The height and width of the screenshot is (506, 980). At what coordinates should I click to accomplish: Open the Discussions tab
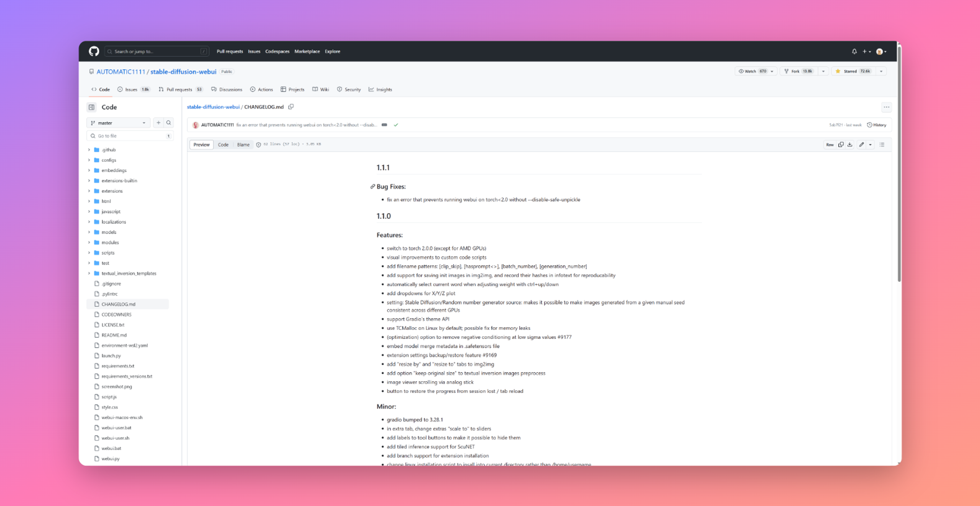[226, 90]
